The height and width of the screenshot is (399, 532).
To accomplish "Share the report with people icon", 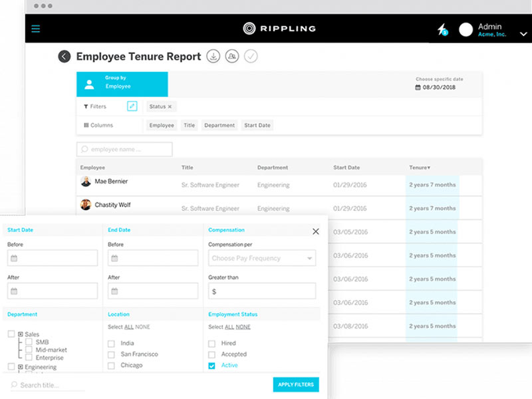I will point(232,57).
